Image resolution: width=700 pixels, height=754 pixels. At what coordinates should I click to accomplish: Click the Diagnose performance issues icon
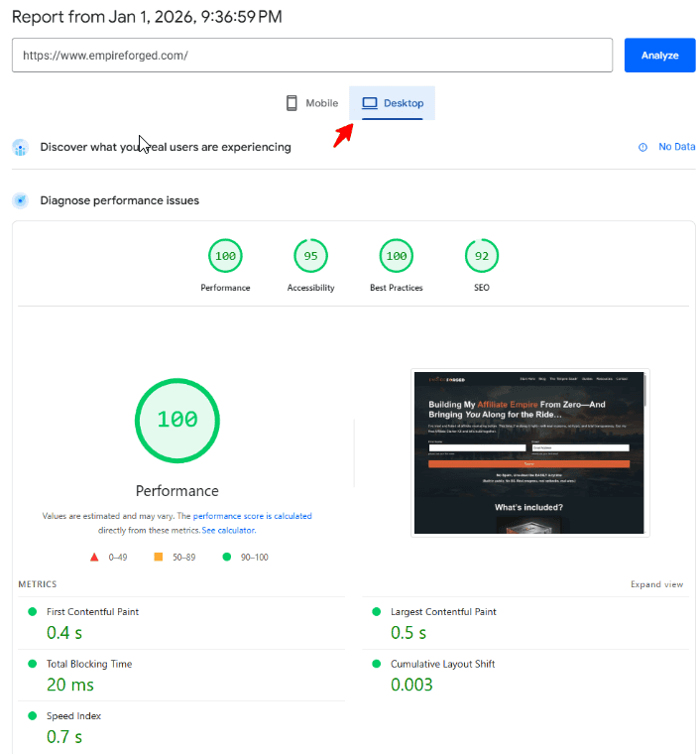click(x=20, y=200)
